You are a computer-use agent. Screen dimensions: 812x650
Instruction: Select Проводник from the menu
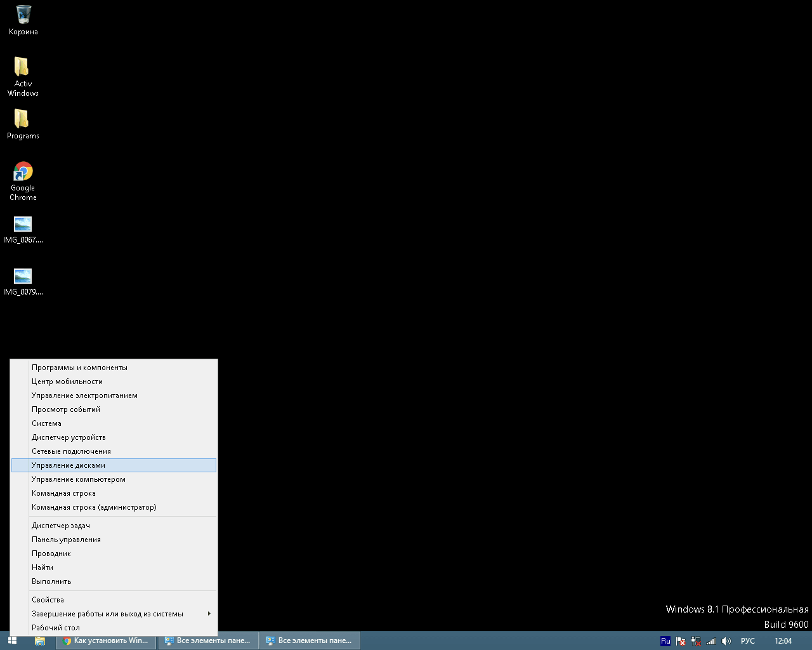pyautogui.click(x=114, y=554)
